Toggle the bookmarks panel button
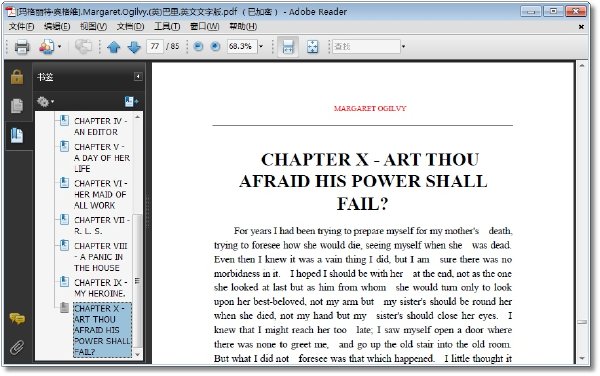Viewport: 600px width, 376px height. [x=17, y=135]
